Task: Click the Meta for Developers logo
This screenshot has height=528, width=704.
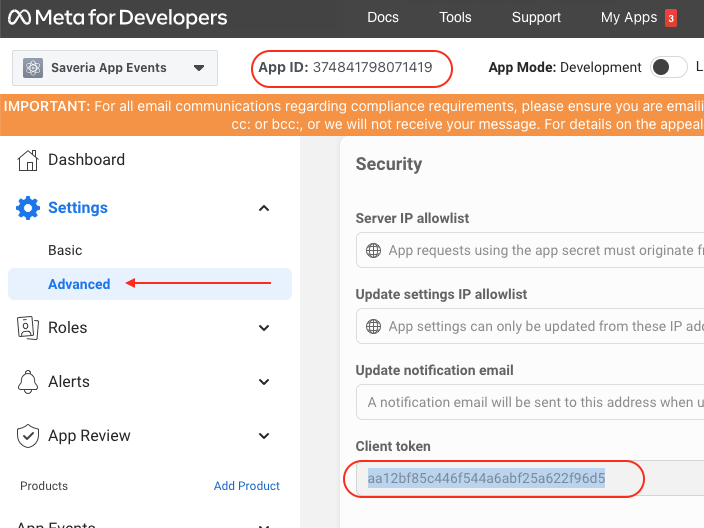Action: (118, 18)
